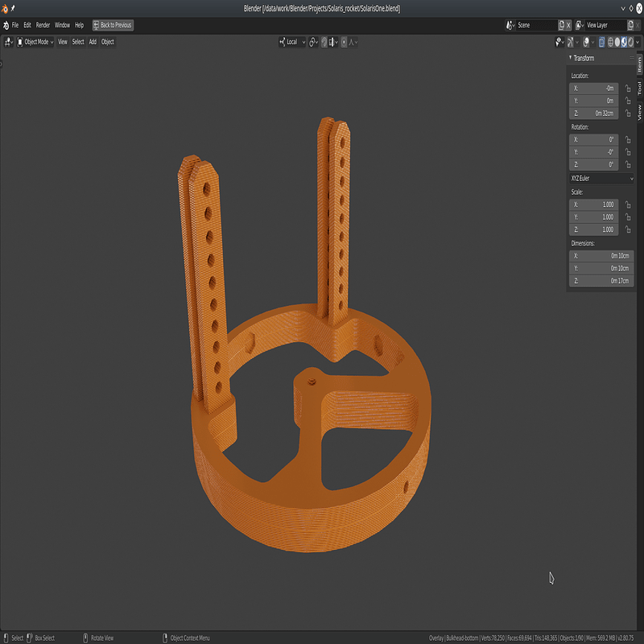Toggle lock on Rotation X

(628, 139)
